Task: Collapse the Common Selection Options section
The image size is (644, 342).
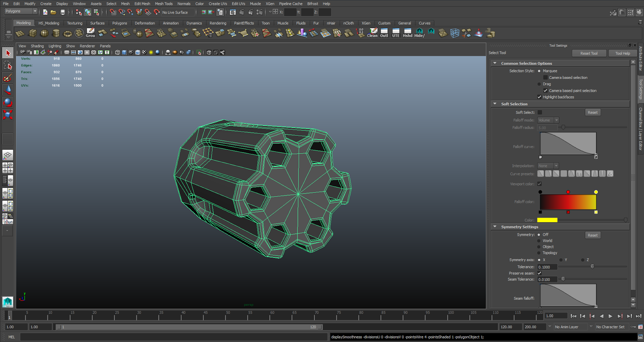Action: [x=495, y=64]
